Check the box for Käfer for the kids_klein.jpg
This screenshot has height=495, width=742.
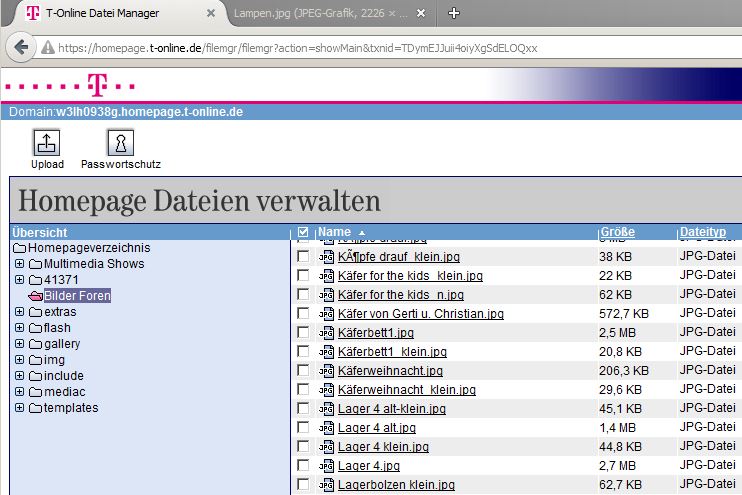click(x=303, y=275)
